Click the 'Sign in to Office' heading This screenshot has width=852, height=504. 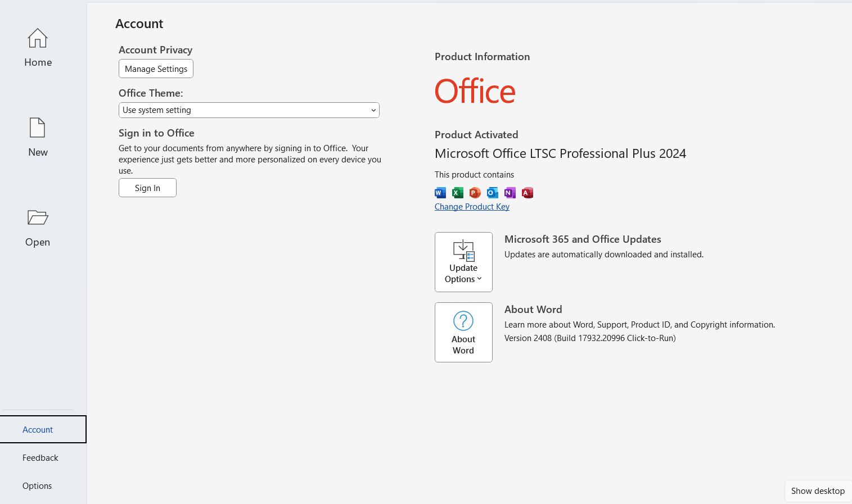tap(156, 133)
